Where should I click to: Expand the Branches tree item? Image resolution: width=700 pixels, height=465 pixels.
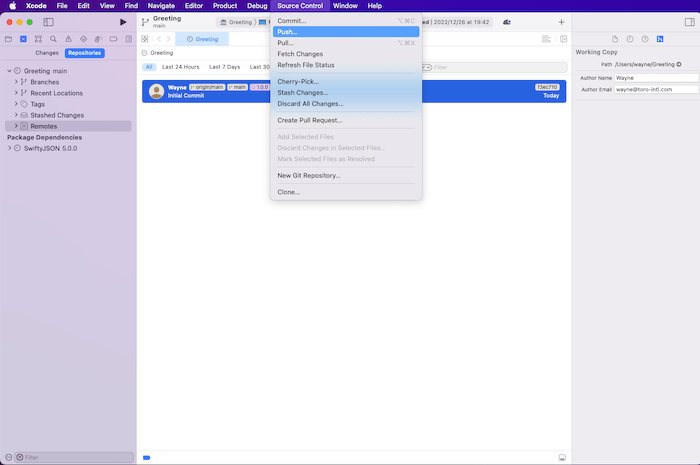[16, 82]
